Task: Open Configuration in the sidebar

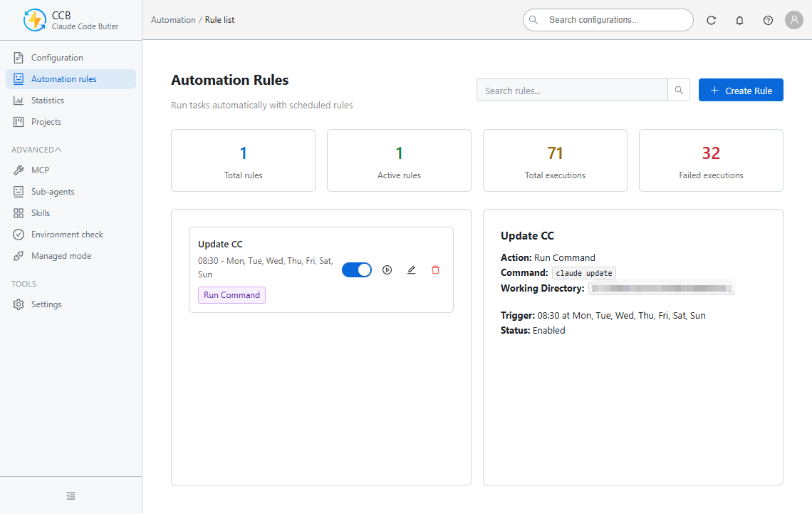Action: (71, 58)
